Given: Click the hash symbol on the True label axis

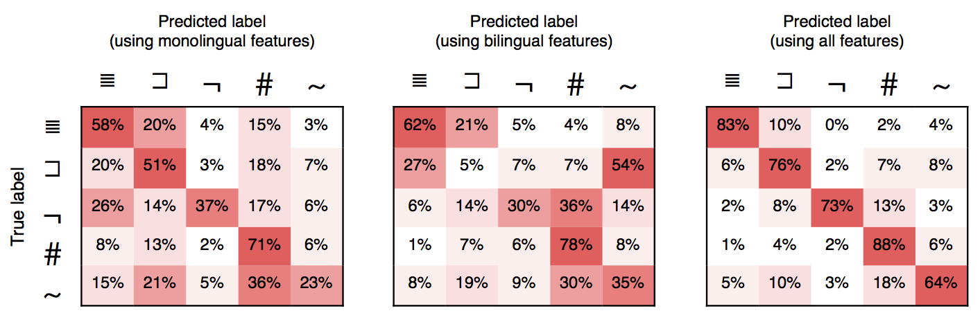Looking at the screenshot, I should (x=53, y=256).
